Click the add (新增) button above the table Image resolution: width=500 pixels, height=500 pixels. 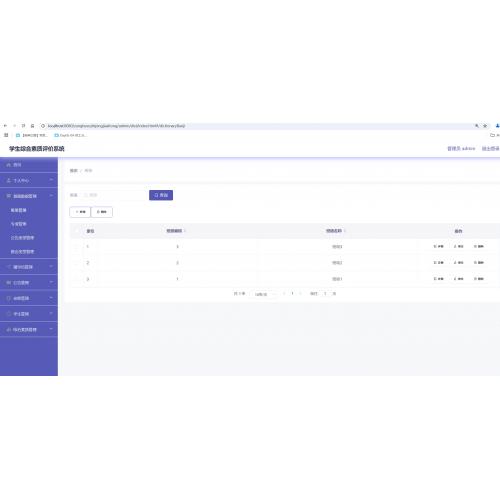(80, 212)
